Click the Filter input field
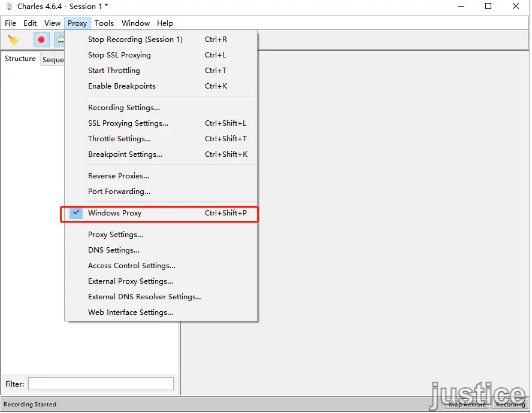532x413 pixels. (x=101, y=384)
